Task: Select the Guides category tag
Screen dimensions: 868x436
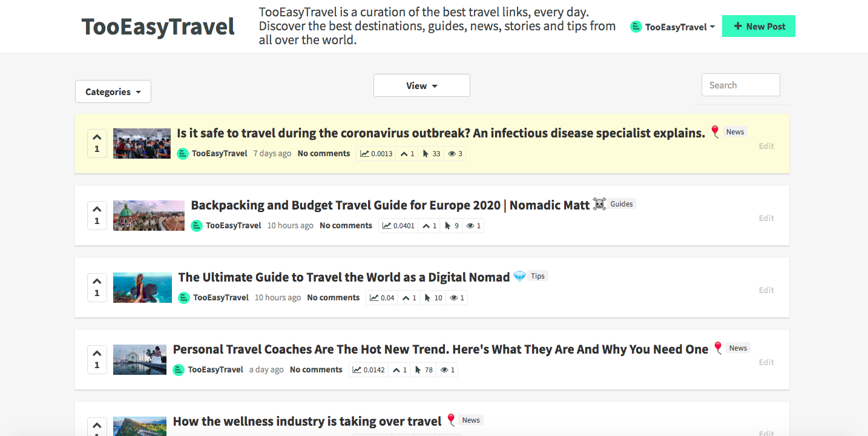Action: pyautogui.click(x=621, y=203)
